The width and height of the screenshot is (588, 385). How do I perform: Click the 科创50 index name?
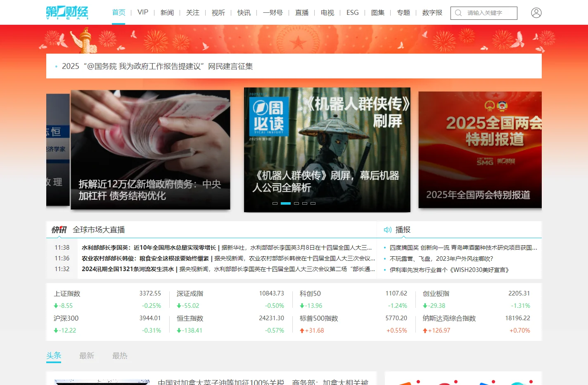click(310, 293)
